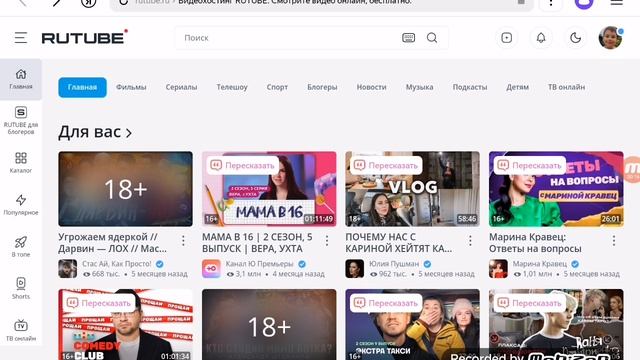
Task: Open the second-row 18+ blurred thumbnail
Action: coord(269,324)
